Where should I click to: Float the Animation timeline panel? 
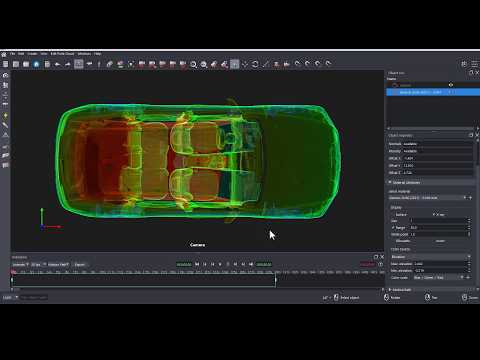[376, 257]
